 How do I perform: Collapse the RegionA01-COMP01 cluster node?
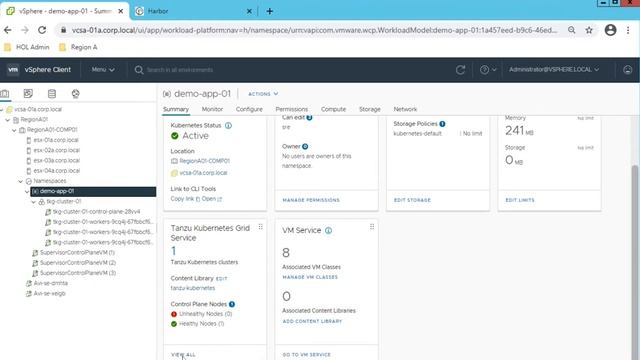14,130
